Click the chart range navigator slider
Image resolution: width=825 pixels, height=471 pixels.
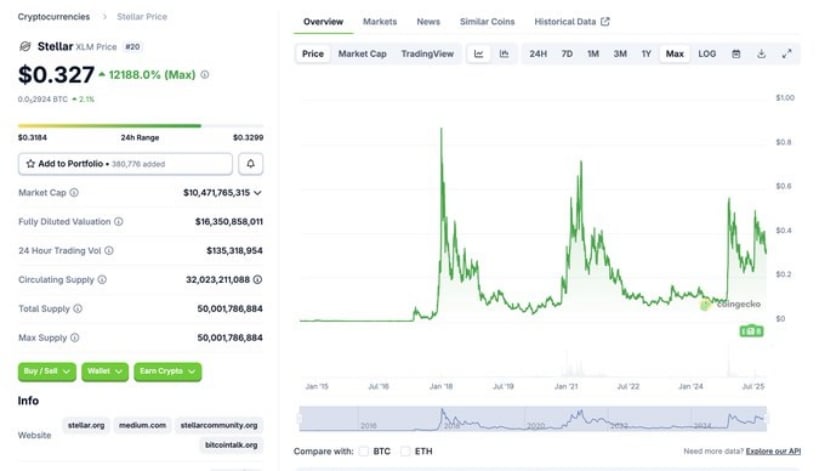click(x=533, y=420)
